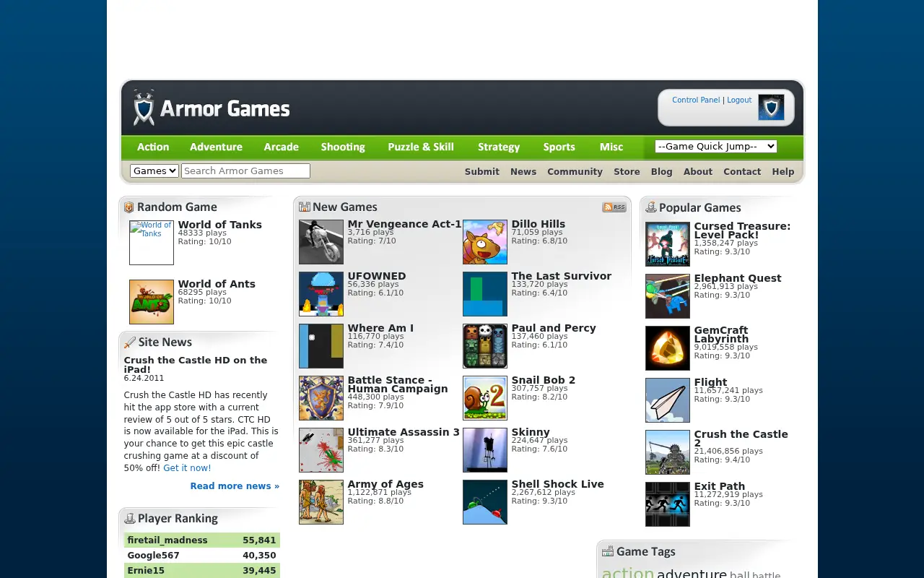The image size is (924, 578).
Task: Open the UFOWNED game thumbnail
Action: [x=321, y=294]
